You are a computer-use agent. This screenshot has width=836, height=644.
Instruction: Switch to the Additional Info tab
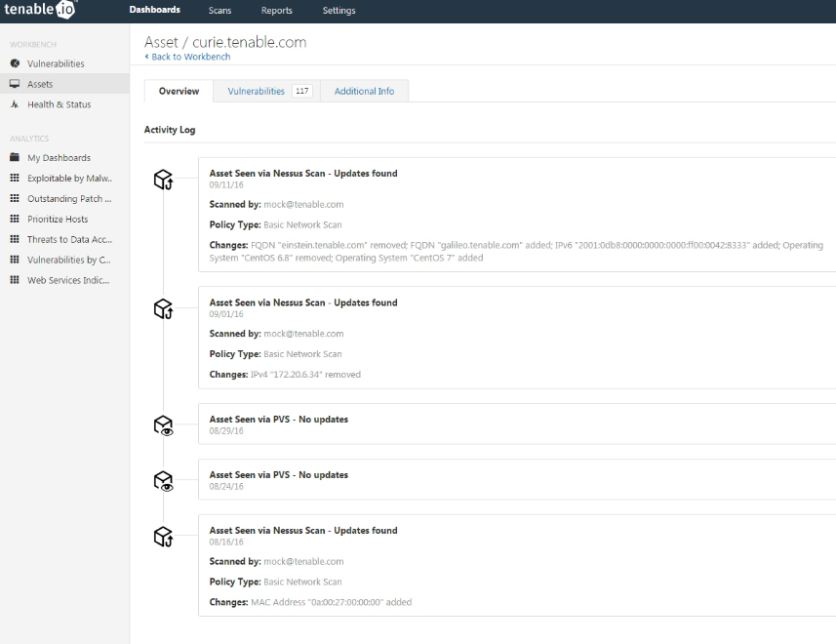(x=364, y=91)
